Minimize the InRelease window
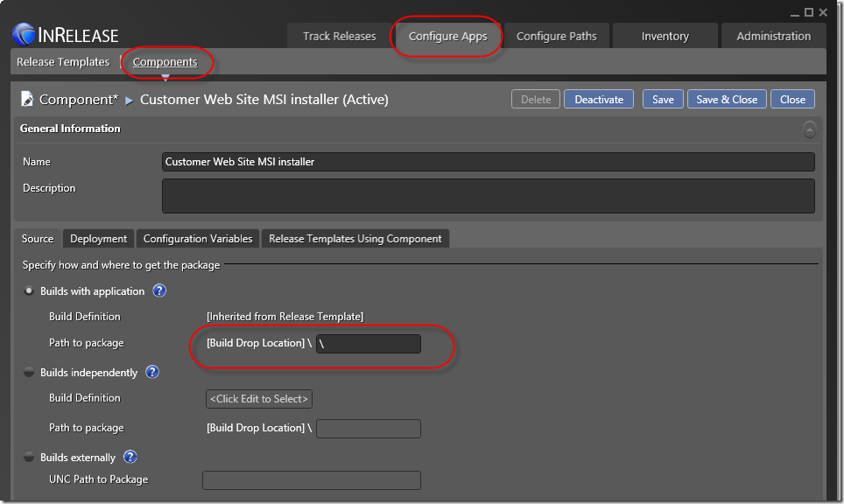This screenshot has width=844, height=504. [x=795, y=13]
